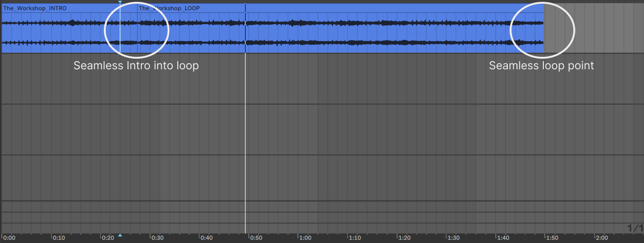This screenshot has height=243, width=644.
Task: Move the playhead to 1:00 on the ruler
Action: pyautogui.click(x=305, y=238)
